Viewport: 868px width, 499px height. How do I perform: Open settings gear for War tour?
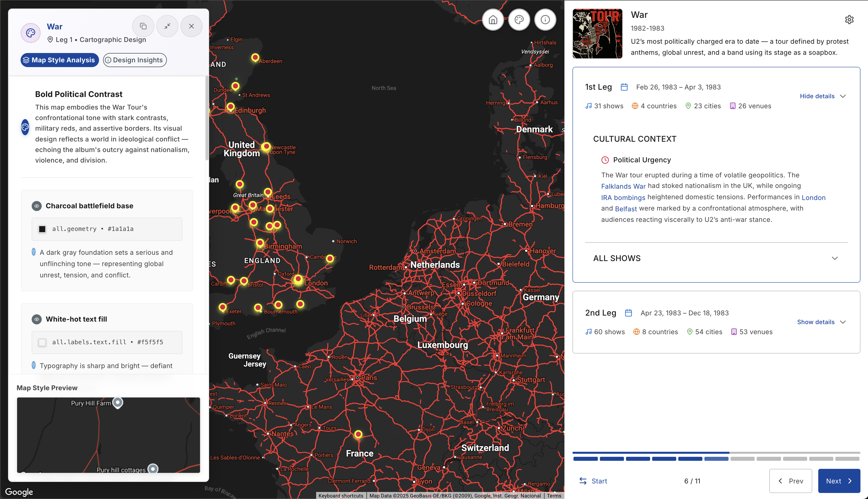[x=849, y=20]
